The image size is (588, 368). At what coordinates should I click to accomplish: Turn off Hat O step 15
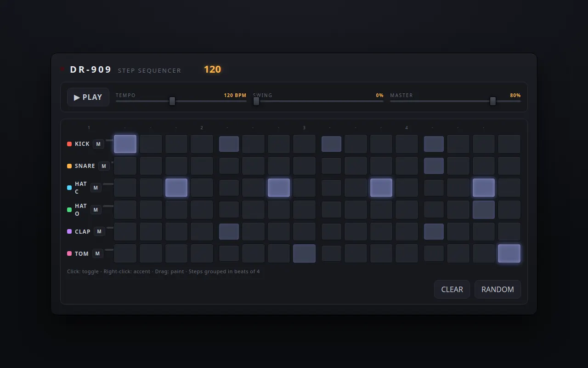[x=484, y=210]
